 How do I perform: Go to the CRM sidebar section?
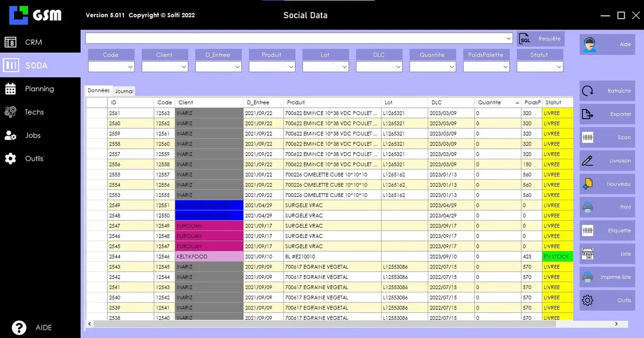tap(33, 42)
